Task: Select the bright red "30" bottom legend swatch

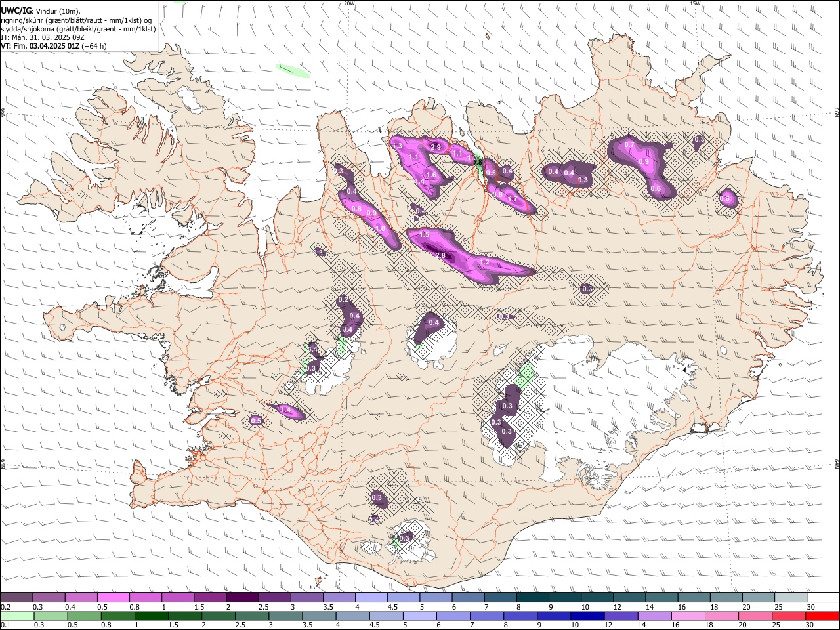Action: [x=823, y=616]
